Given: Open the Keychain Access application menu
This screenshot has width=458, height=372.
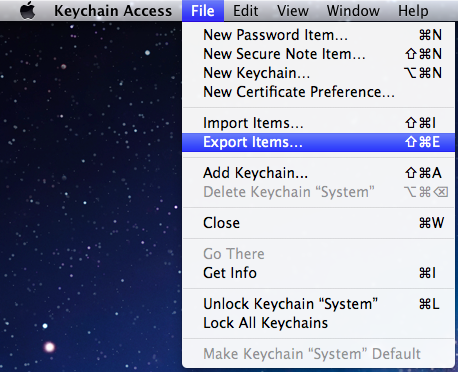Looking at the screenshot, I should pyautogui.click(x=113, y=11).
